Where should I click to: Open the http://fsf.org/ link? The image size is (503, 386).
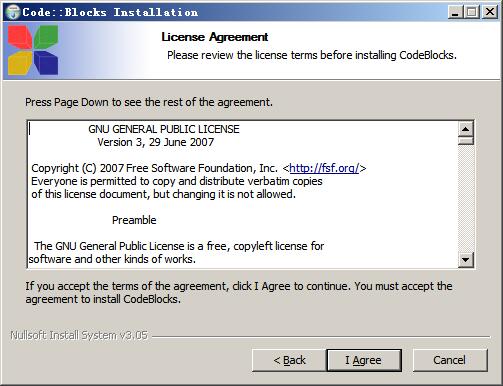324,168
